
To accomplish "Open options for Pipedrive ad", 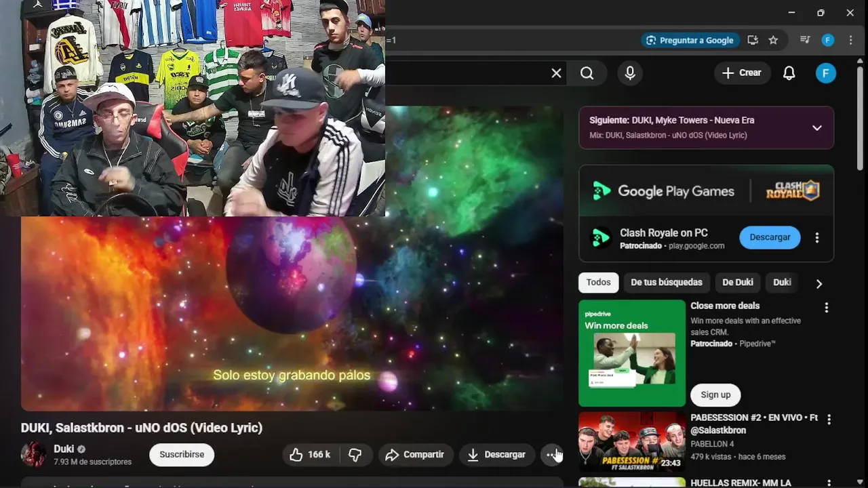I will pos(826,308).
